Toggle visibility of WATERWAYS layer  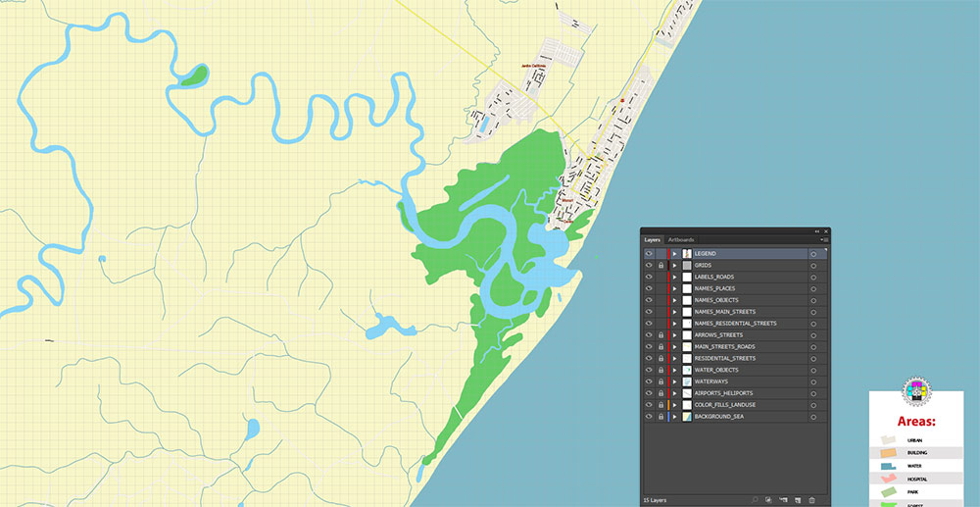(650, 381)
